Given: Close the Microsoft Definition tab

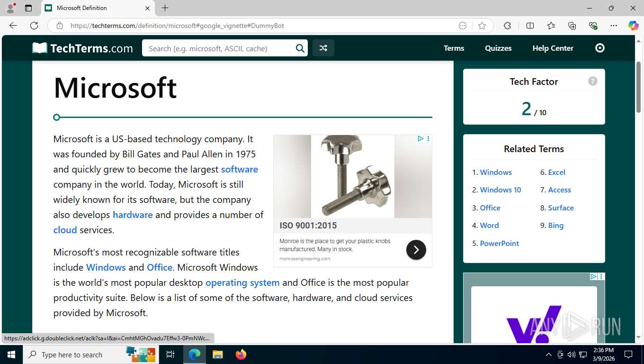Looking at the screenshot, I should [x=147, y=8].
